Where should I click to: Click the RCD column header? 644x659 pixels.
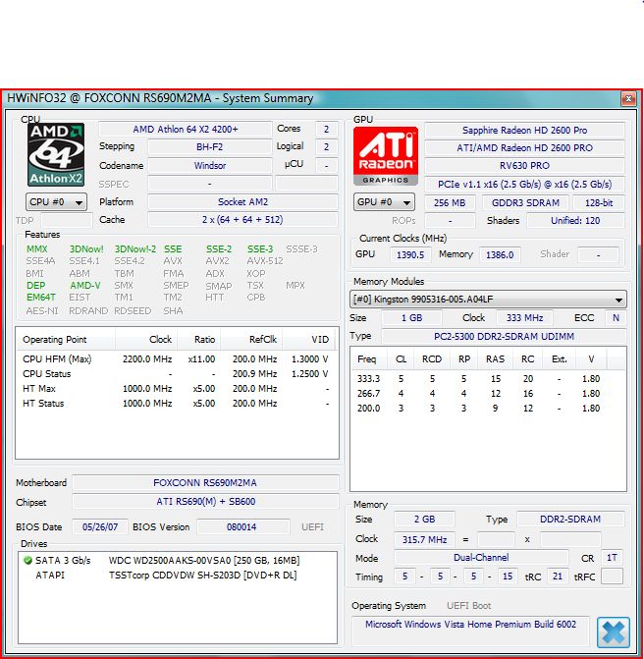(432, 359)
